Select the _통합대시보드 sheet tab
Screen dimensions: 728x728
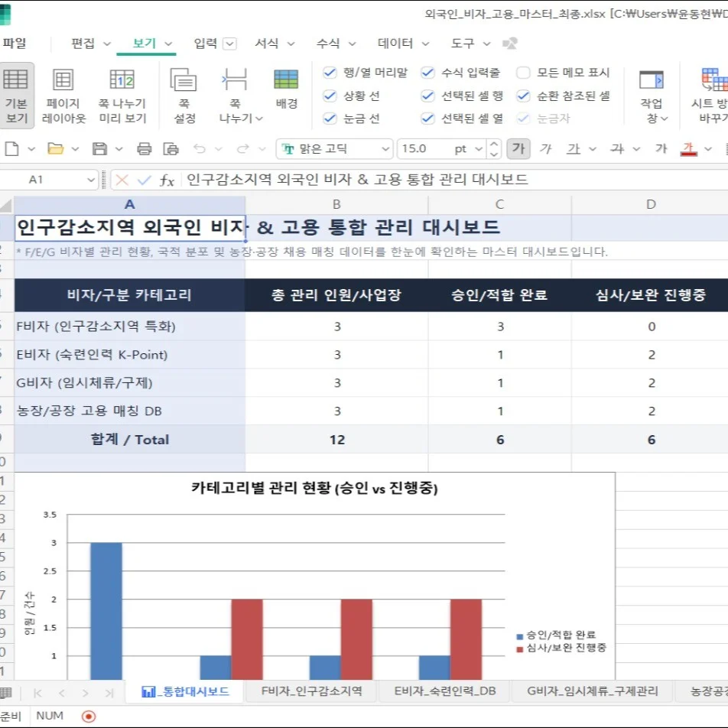coord(185,691)
